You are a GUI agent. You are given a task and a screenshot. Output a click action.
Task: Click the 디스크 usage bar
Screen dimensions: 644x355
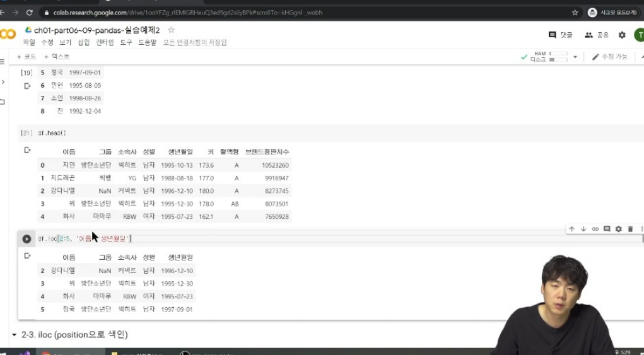pos(559,59)
